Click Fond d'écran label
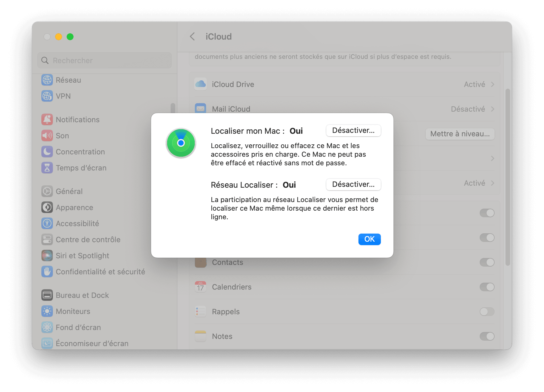This screenshot has height=392, width=544. click(x=78, y=327)
